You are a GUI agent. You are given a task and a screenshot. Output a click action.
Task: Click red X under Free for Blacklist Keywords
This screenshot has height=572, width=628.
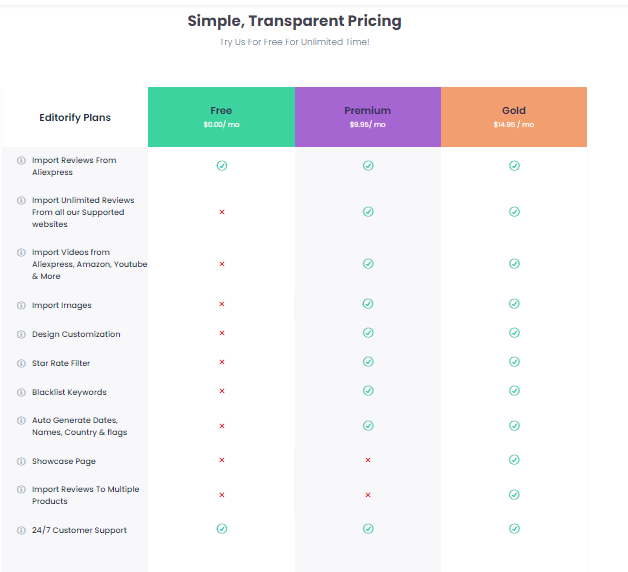click(222, 391)
